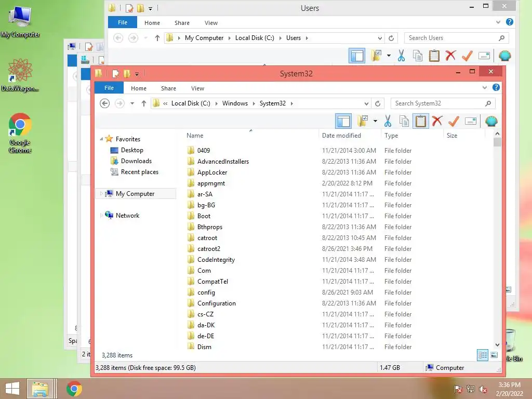Screen dimensions: 532x399
Task: Open folder options dropdown arrow in Users window
Action: 389,56
